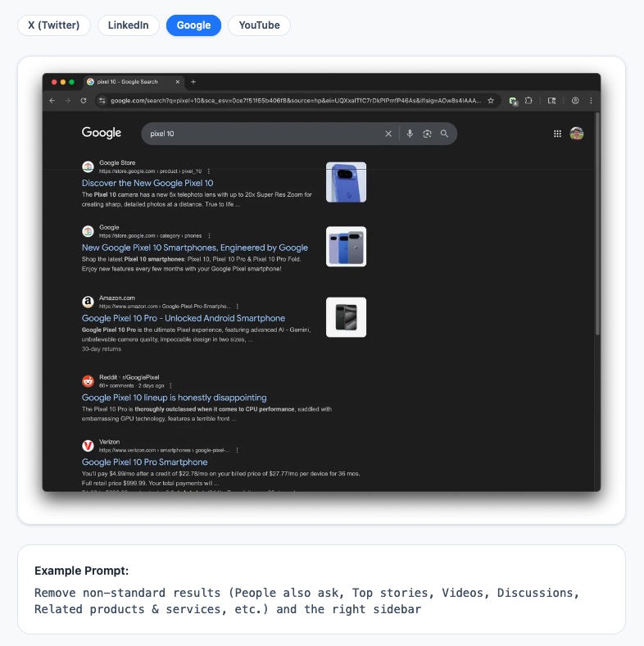Screen dimensions: 644x646
Task: Click the browser back arrow
Action: (x=52, y=101)
